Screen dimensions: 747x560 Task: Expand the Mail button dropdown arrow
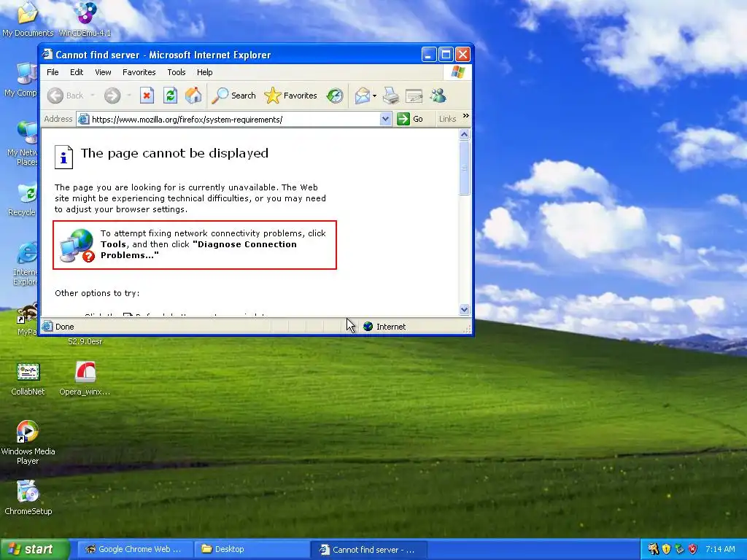[374, 96]
